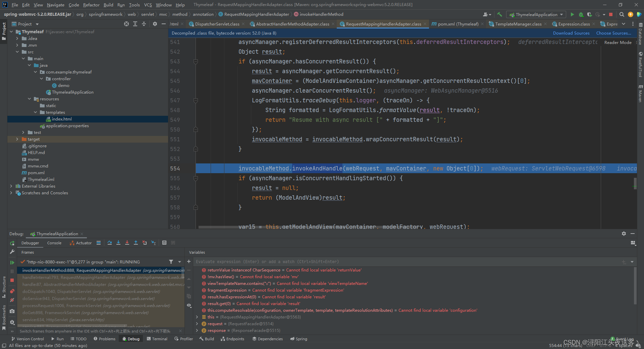Screen dimensions: 644x349
Task: Open the Refactor menu
Action: tap(91, 5)
